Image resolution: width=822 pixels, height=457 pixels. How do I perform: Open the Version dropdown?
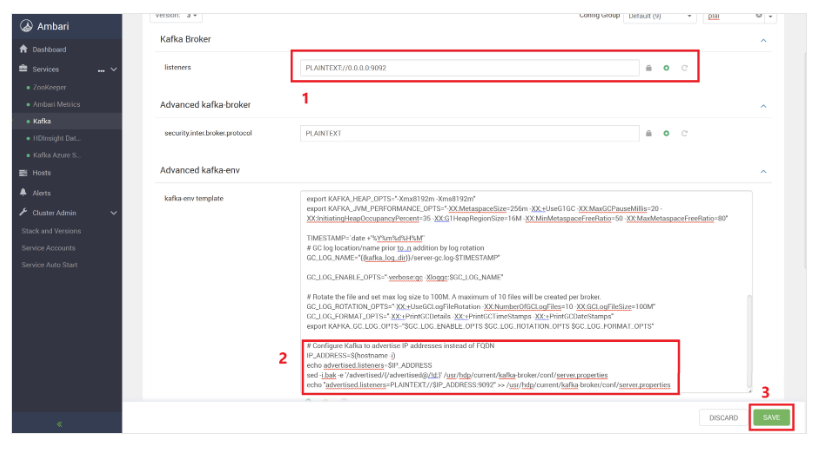click(176, 16)
